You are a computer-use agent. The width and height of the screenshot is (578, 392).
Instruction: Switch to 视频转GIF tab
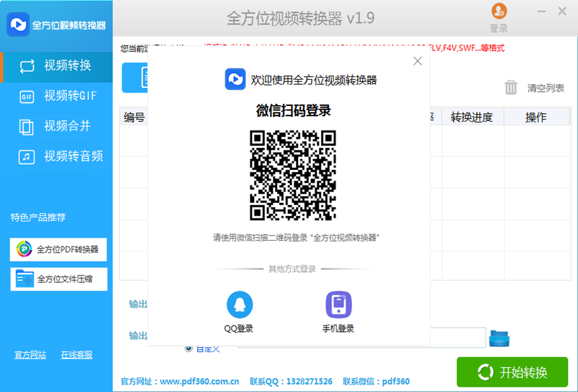pos(56,96)
